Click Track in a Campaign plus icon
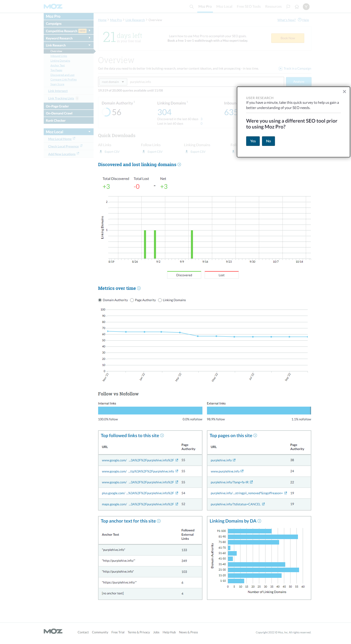This screenshot has height=644, width=351. 280,68
